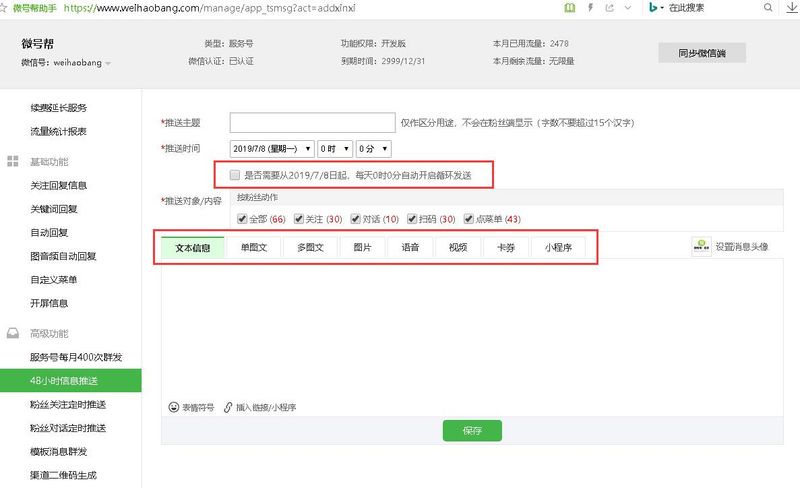Toggle the 关注 (30) checkbox

299,219
